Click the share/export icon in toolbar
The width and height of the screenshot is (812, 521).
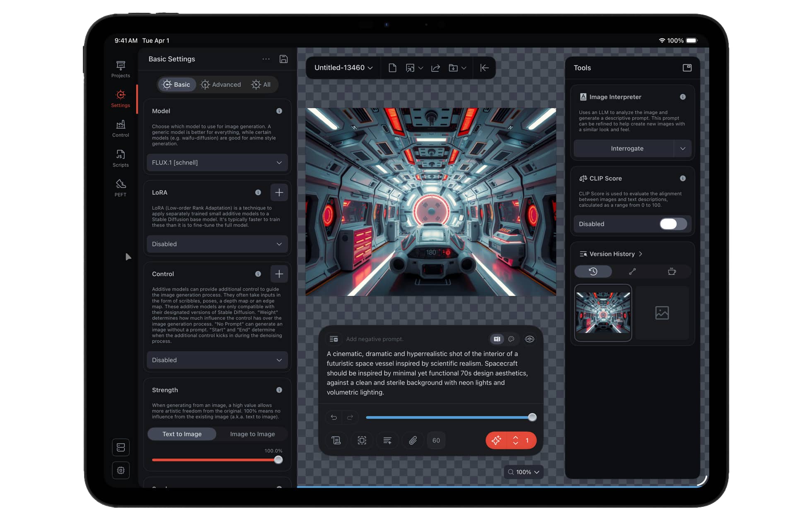[435, 68]
